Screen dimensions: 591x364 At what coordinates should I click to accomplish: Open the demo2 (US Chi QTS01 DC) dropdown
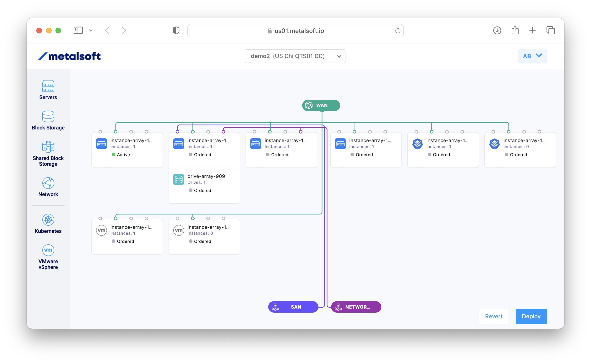coord(295,56)
